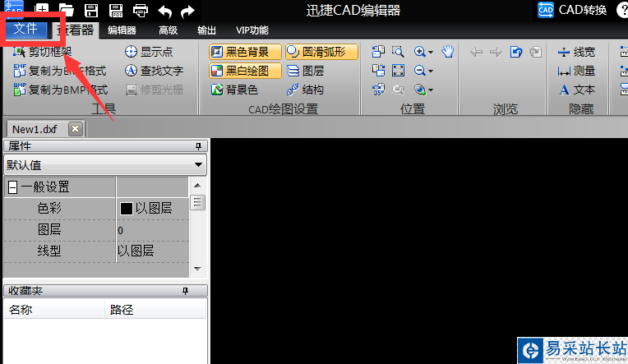Click the zoom in magnifier icon
This screenshot has width=628, height=364.
click(419, 52)
